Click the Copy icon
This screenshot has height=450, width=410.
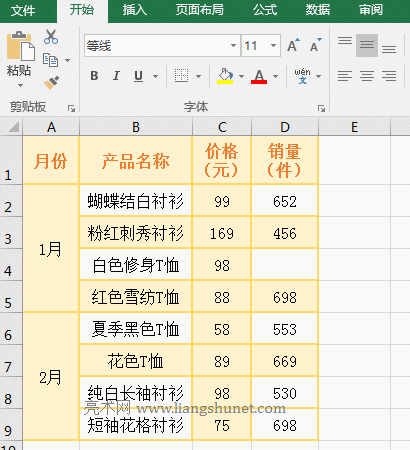[50, 60]
